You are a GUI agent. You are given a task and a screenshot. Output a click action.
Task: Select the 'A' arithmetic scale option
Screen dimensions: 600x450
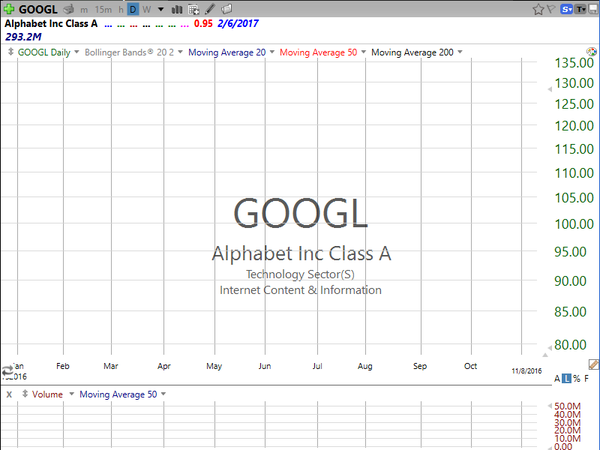tap(557, 379)
